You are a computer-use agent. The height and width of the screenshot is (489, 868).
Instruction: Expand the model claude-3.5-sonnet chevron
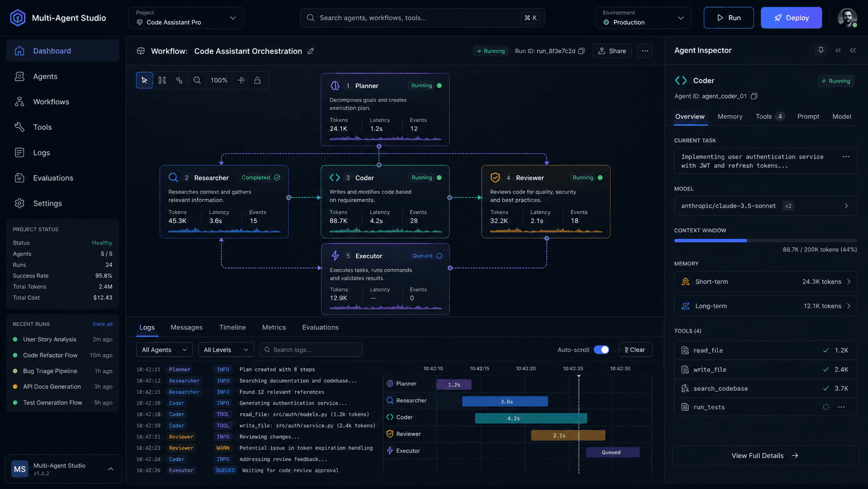(x=846, y=206)
